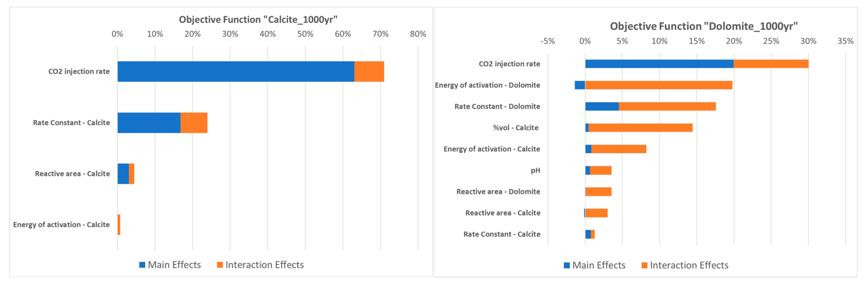Click the Objective Function "Dolomite_1000yr" chart title
The height and width of the screenshot is (285, 868).
704,26
